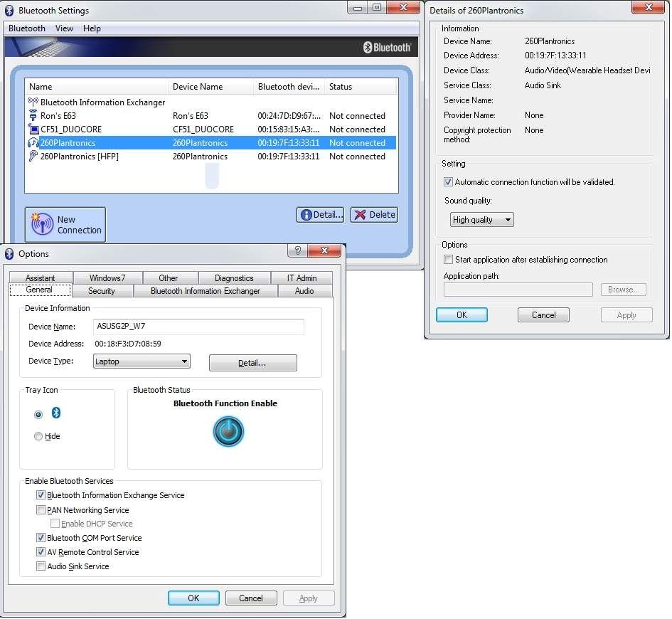Switch to the IT Admin tab

(302, 277)
